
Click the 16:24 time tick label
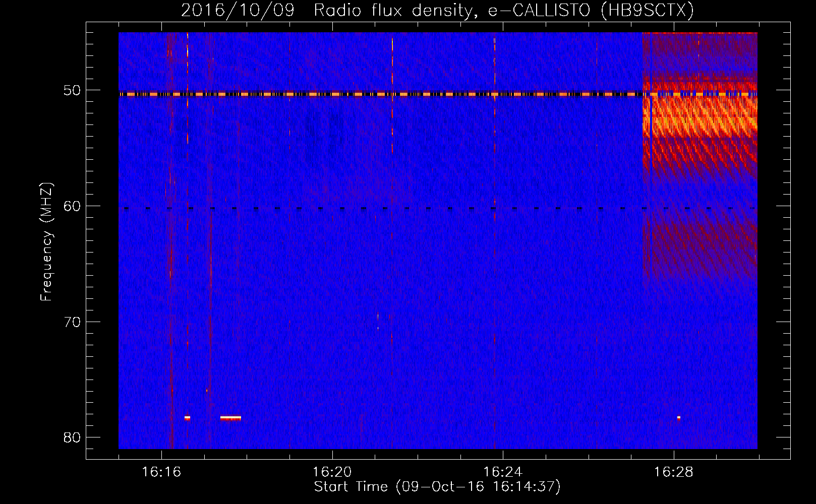(x=503, y=472)
